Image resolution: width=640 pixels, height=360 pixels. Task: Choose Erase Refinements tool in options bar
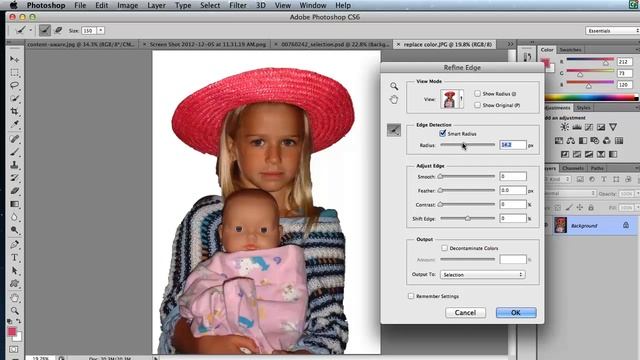click(x=58, y=30)
